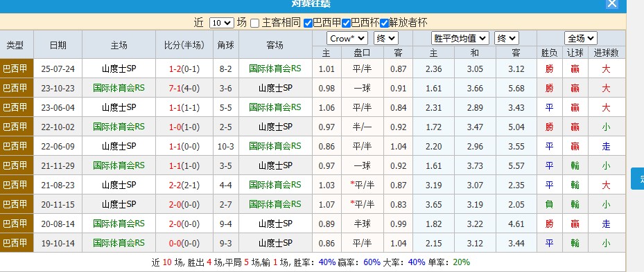The width and height of the screenshot is (644, 272).
Task: Click the 負 result on 20-11-15
Action: click(549, 204)
